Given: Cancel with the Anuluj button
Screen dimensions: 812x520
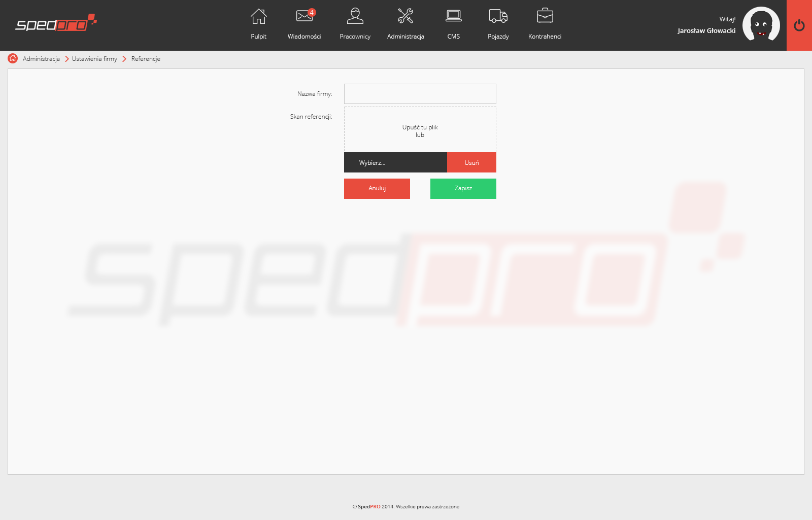Looking at the screenshot, I should 377,188.
